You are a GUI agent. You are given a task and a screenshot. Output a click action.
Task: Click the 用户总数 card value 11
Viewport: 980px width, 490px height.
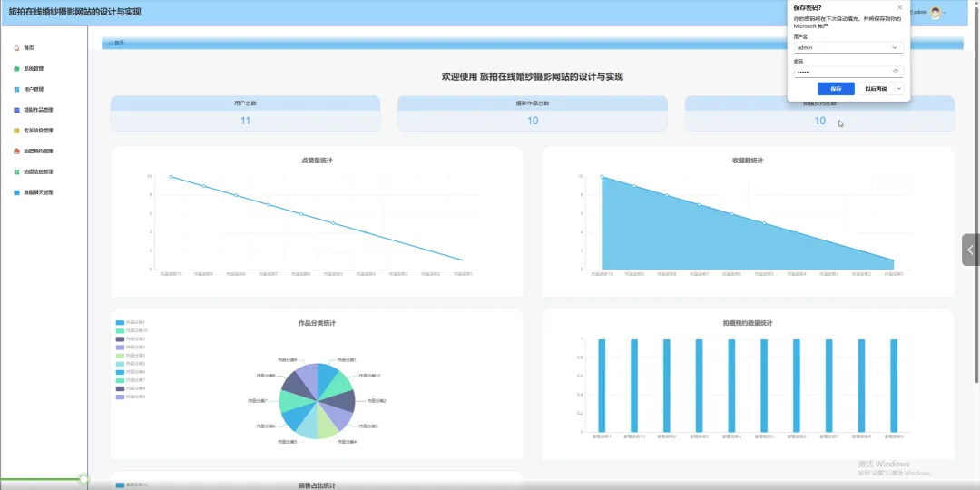click(245, 121)
